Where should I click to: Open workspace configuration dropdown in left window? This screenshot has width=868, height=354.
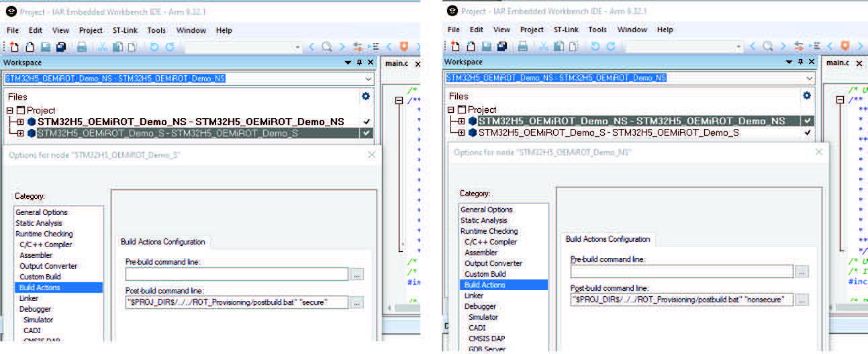[368, 79]
